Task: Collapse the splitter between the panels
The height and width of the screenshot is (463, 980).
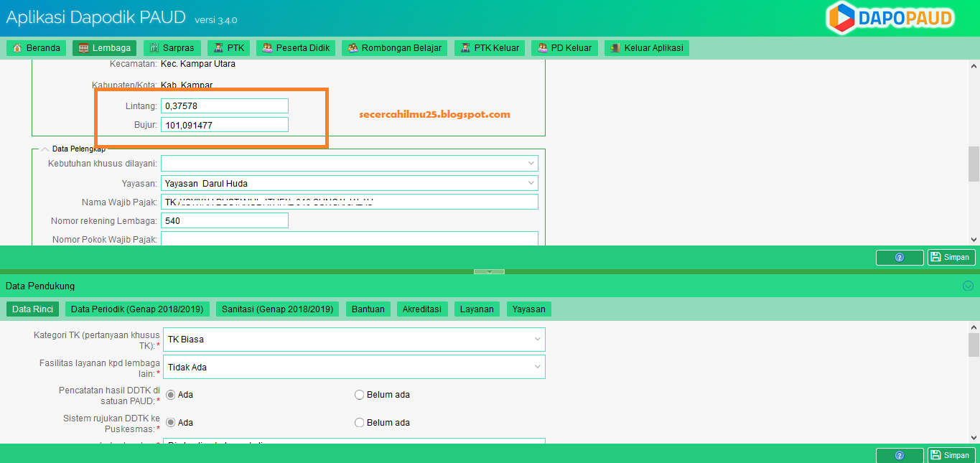Action: coord(489,271)
